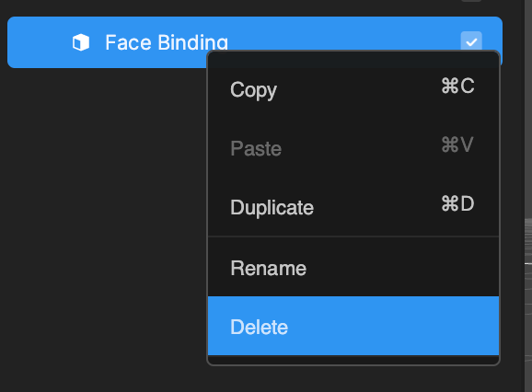The image size is (532, 392).
Task: Click Delete to remove Face Binding
Action: (x=353, y=326)
